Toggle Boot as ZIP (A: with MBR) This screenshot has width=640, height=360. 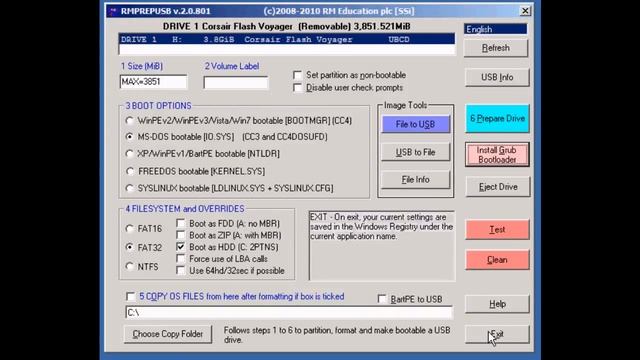coord(180,235)
